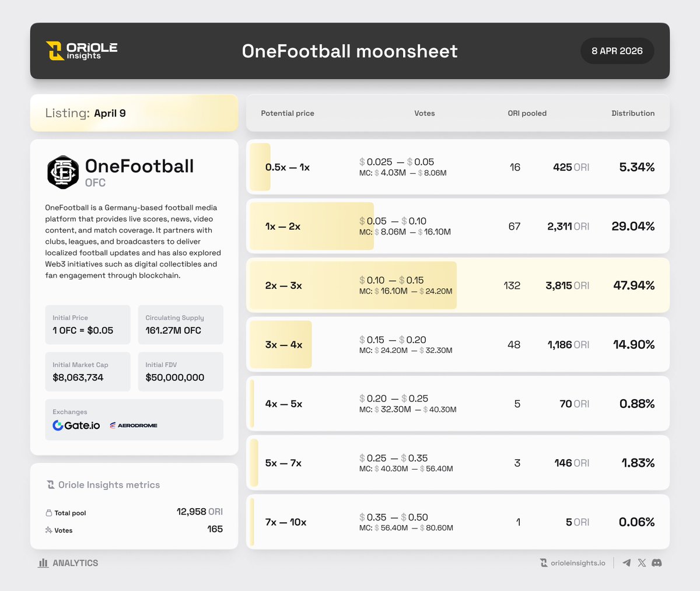Select the 4x — 5x price range row

coord(458,404)
